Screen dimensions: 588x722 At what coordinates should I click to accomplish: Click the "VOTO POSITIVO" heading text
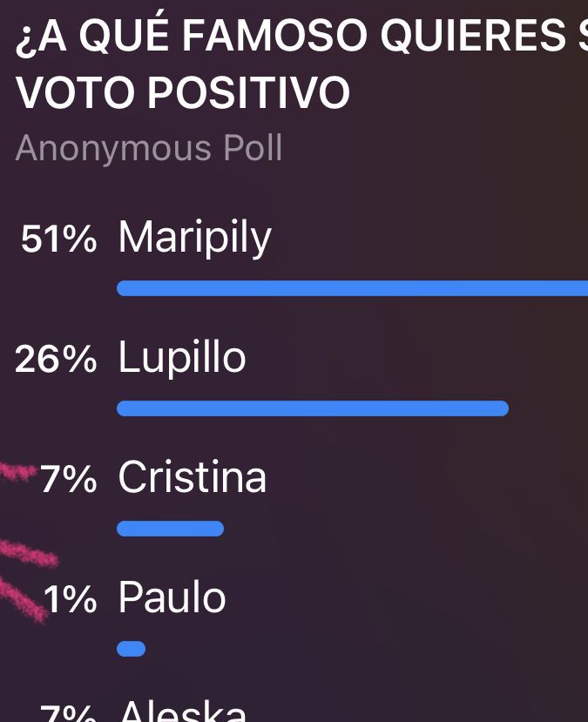pos(182,93)
